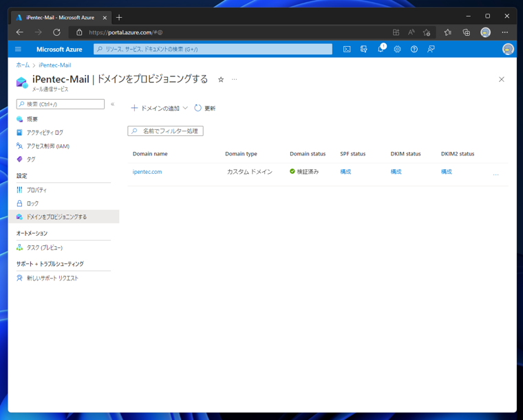Click the 検証済み status cell
523x420 pixels.
pyautogui.click(x=304, y=172)
